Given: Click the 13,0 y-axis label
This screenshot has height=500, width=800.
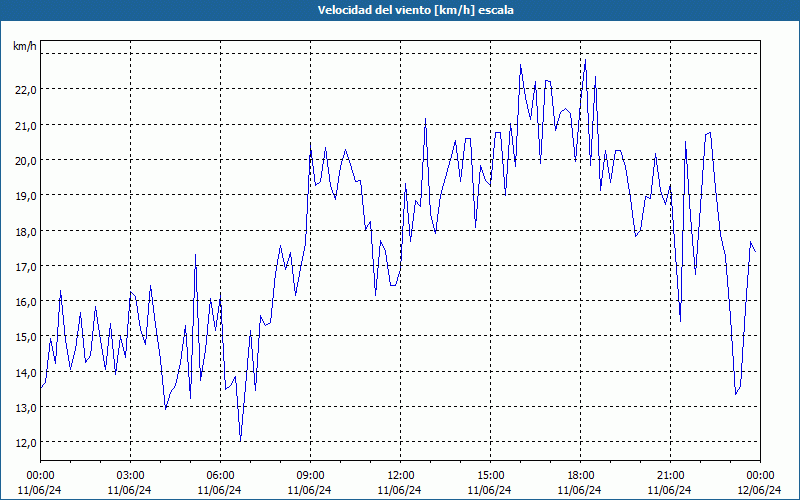Looking at the screenshot, I should (26, 408).
